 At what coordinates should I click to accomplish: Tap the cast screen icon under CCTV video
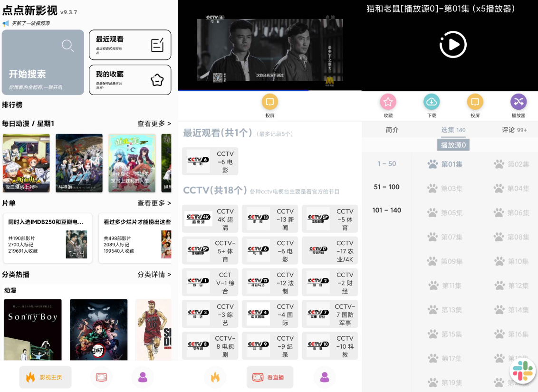(269, 102)
